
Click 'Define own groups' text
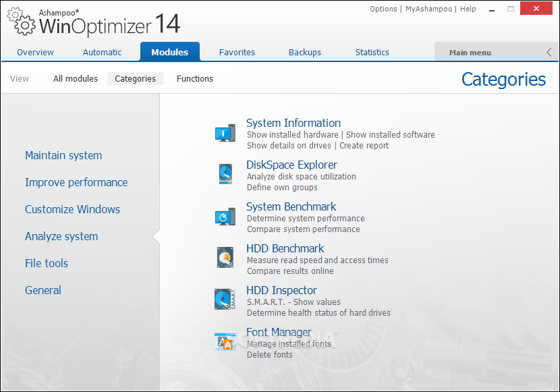(282, 187)
